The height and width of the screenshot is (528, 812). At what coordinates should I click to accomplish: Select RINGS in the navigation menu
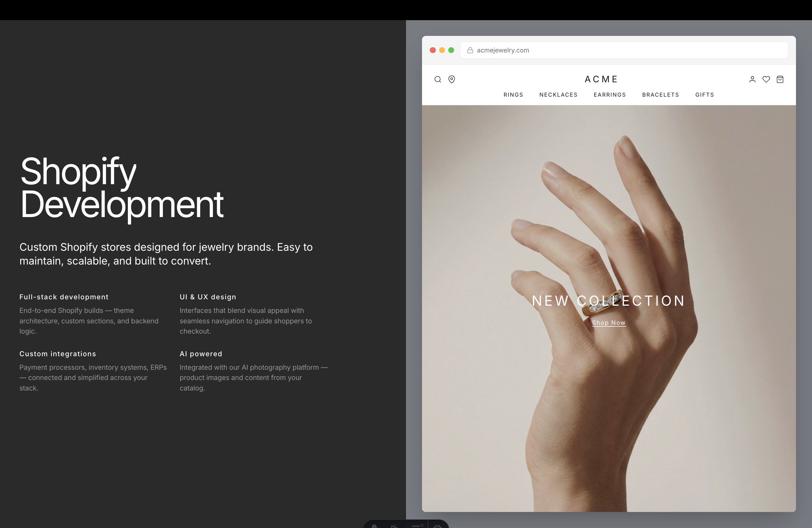(513, 95)
